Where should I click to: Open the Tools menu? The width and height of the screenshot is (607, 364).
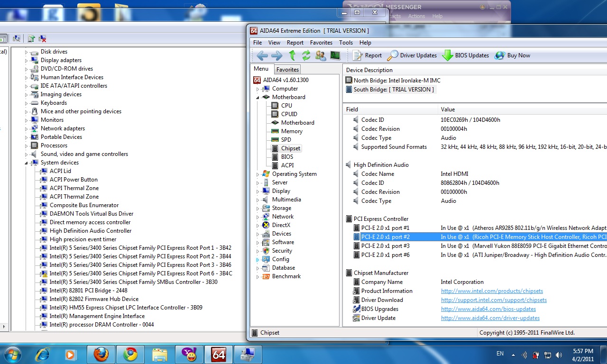click(346, 43)
